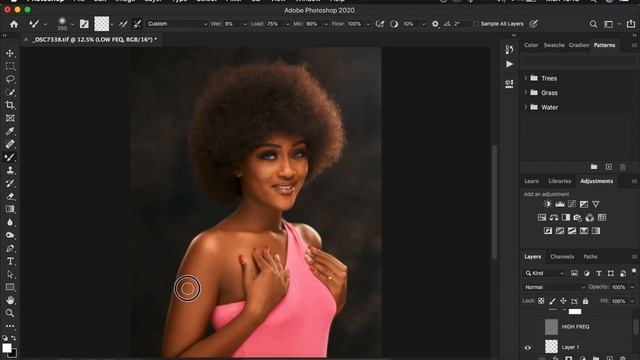Select the Dodge tool
640x360 pixels.
(x=10, y=235)
